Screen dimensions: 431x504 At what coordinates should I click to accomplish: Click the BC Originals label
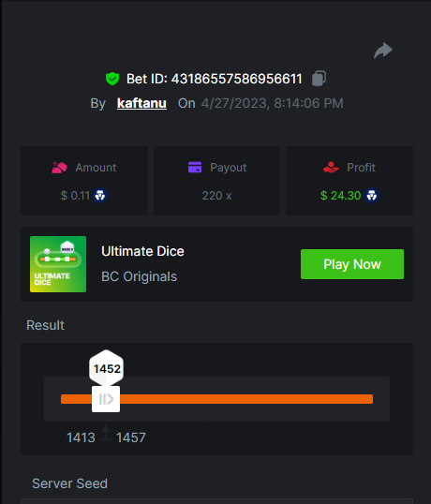(140, 276)
